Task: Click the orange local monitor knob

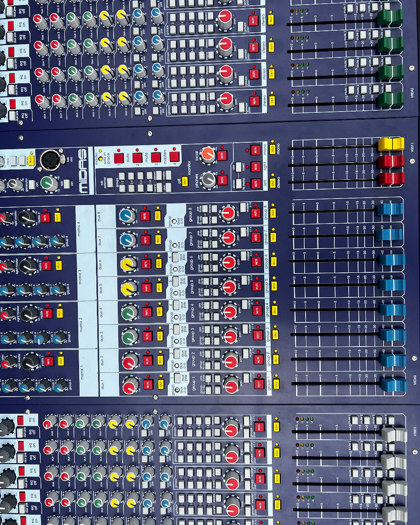Action: (208, 155)
